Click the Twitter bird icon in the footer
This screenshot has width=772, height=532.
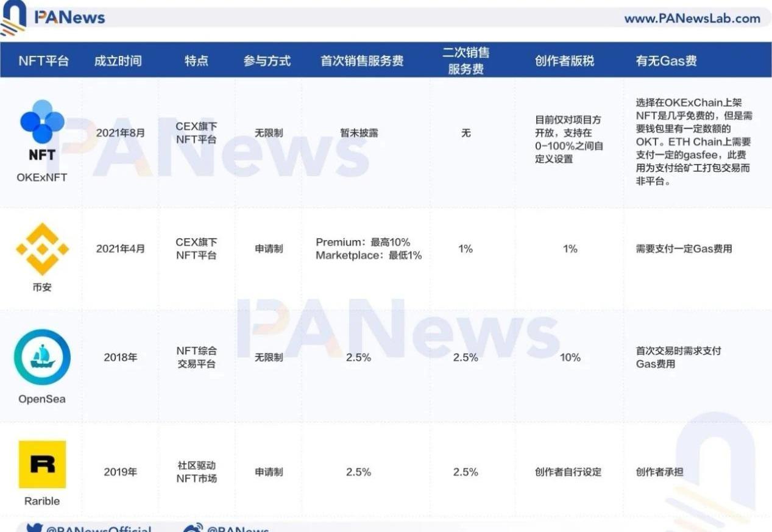click(34, 528)
